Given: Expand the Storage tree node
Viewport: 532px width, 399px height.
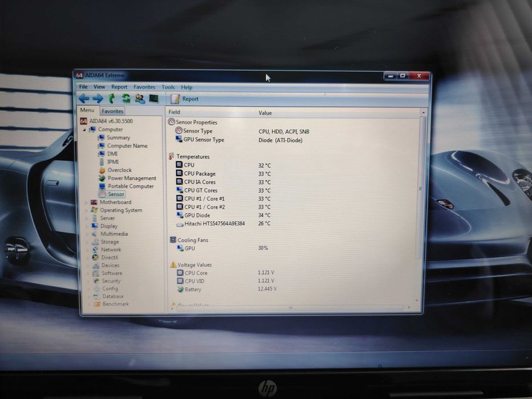Looking at the screenshot, I should [88, 242].
